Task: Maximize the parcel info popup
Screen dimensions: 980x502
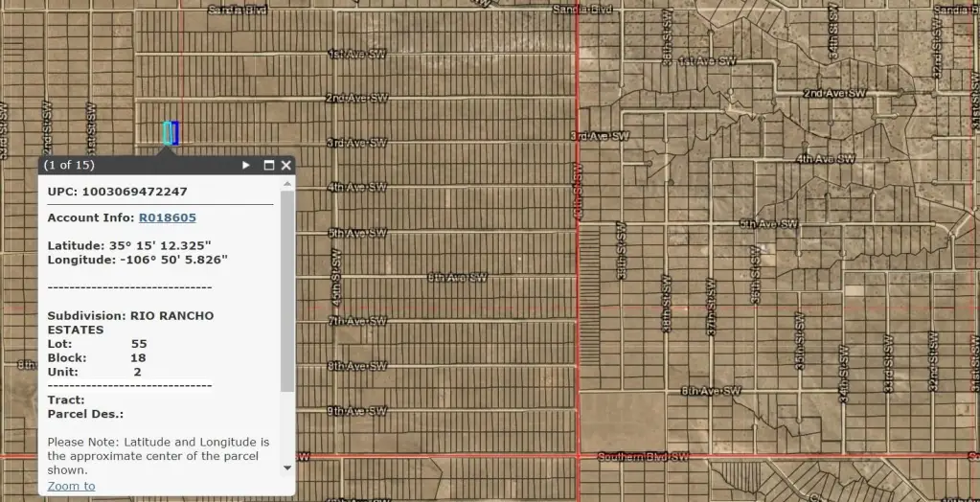Action: coord(269,165)
